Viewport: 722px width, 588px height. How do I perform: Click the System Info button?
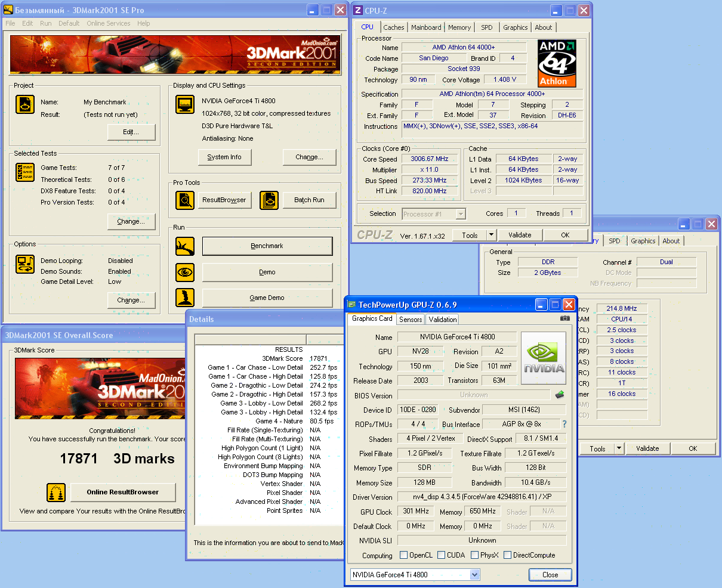224,157
